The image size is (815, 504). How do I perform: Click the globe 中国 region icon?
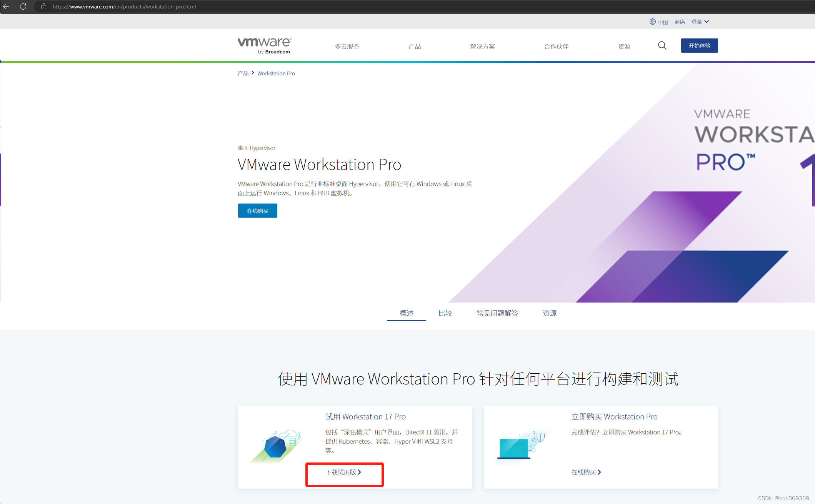pyautogui.click(x=653, y=22)
